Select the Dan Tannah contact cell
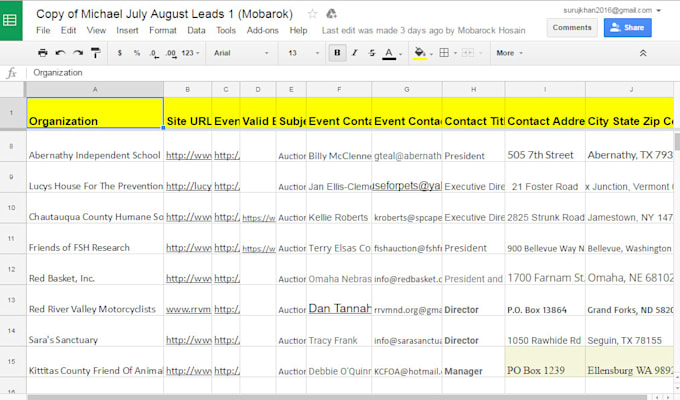The image size is (680, 400). tap(339, 300)
